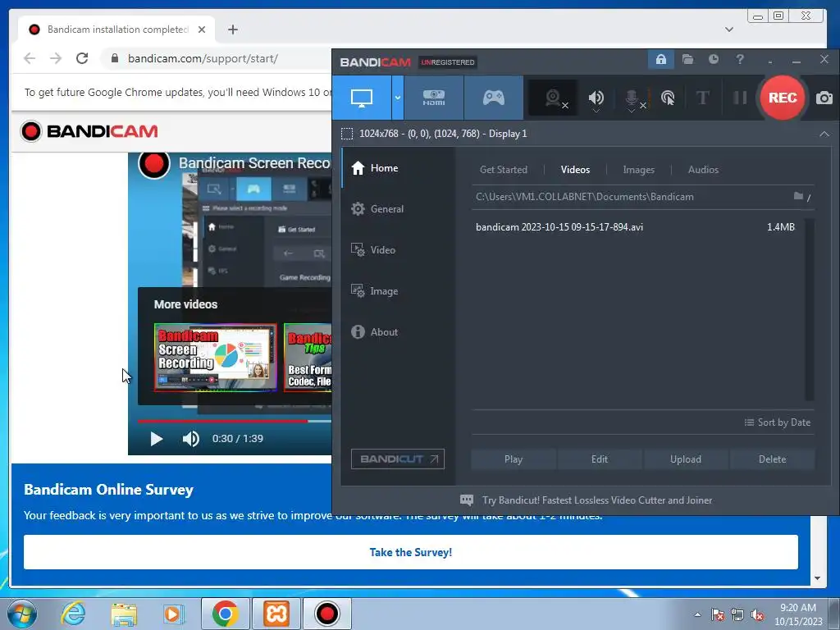Click the pause recording icon

(740, 98)
